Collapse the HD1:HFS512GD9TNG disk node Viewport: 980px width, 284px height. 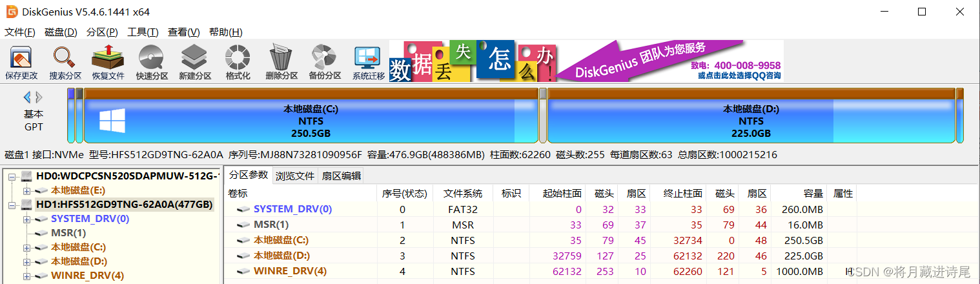(11, 205)
